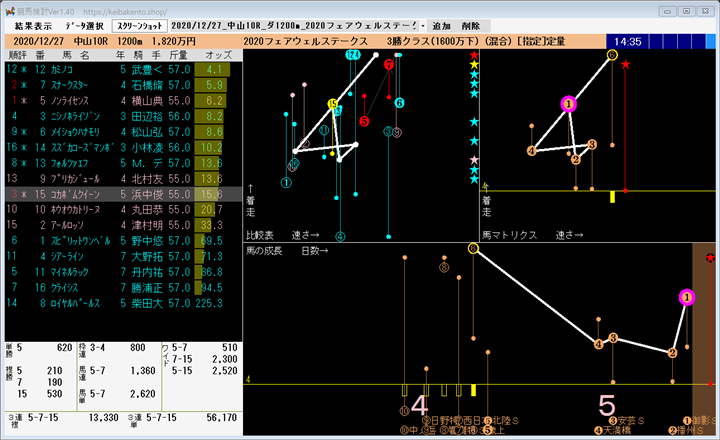Click magenta circle 1 in growth chart

coord(687,298)
